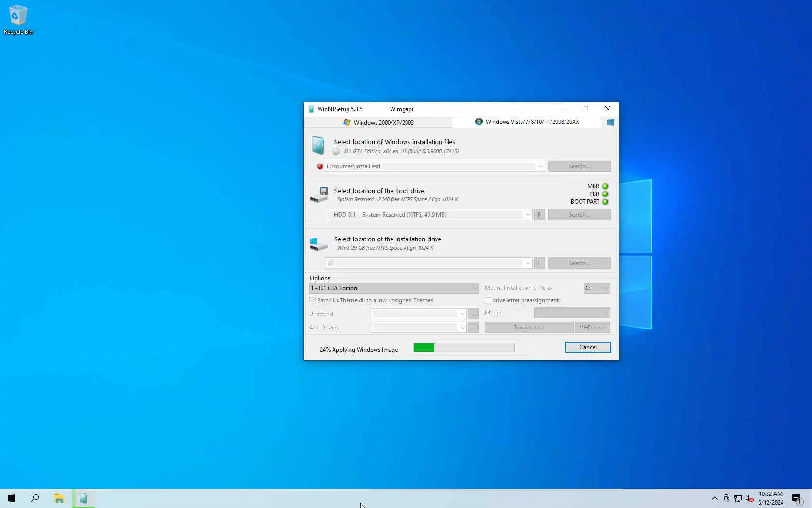This screenshot has width=812, height=508.
Task: Expand the install.esd source path dropdown
Action: pyautogui.click(x=540, y=166)
